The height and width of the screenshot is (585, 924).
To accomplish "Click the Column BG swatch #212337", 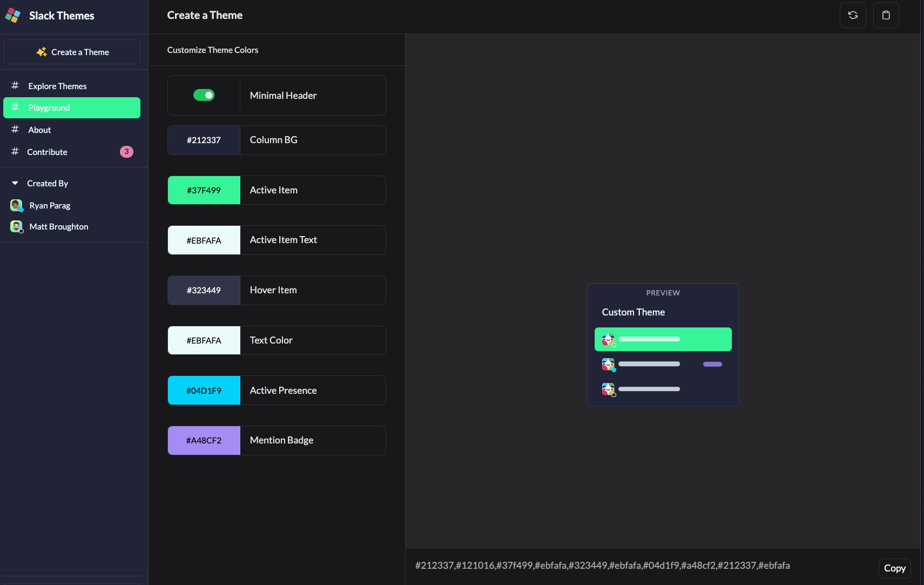I will point(204,140).
